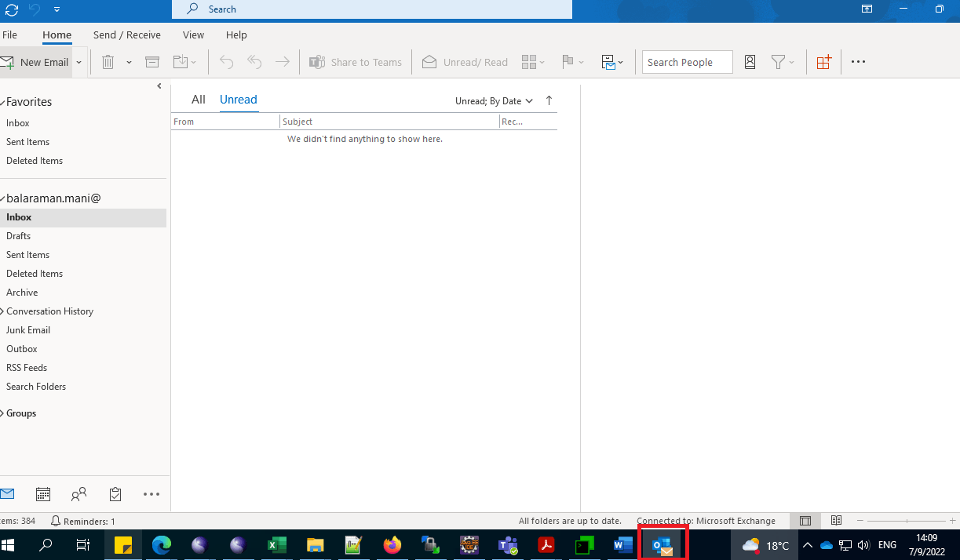960x560 pixels.
Task: Toggle Unread/Read on selected message
Action: [x=465, y=61]
